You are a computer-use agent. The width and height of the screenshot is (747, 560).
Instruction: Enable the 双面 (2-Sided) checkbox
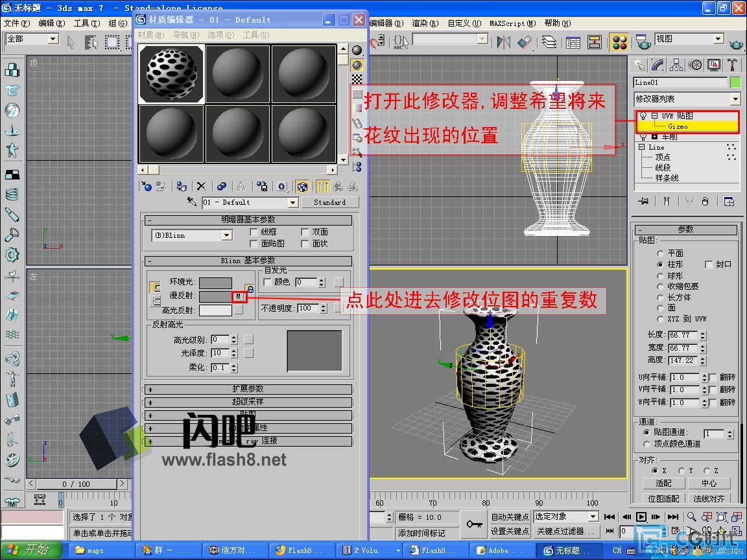pyautogui.click(x=305, y=232)
